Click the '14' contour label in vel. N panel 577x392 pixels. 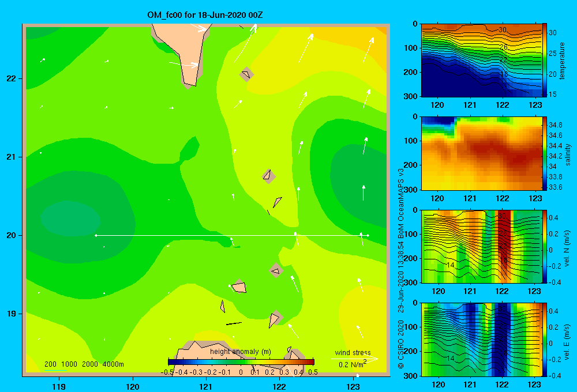point(451,265)
